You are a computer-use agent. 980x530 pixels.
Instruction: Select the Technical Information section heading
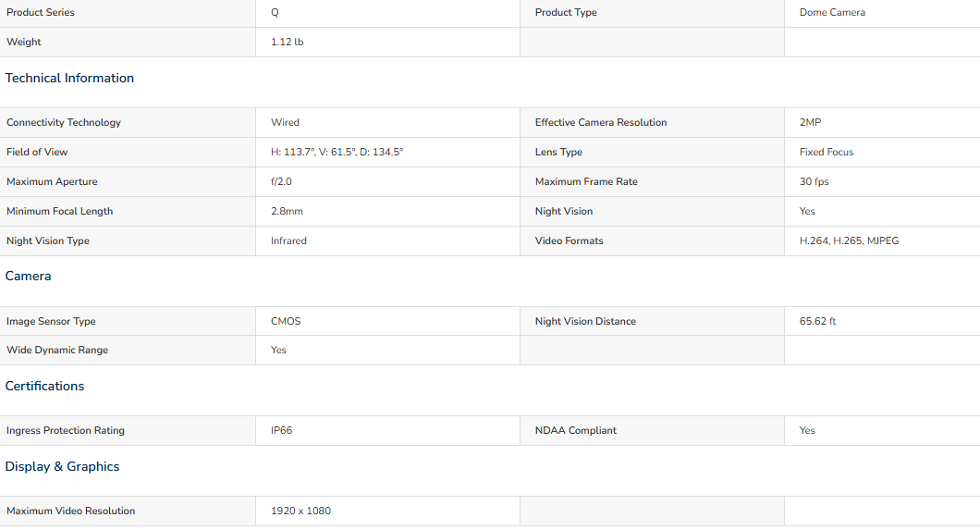click(x=69, y=78)
